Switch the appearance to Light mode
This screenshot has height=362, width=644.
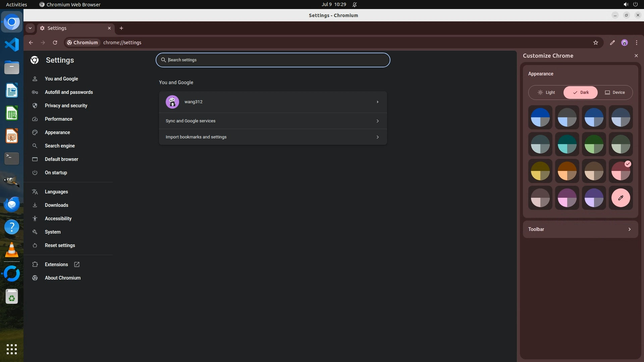click(546, 93)
